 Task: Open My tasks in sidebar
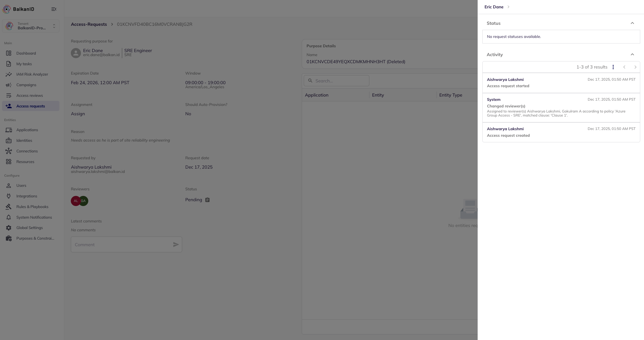pos(24,64)
